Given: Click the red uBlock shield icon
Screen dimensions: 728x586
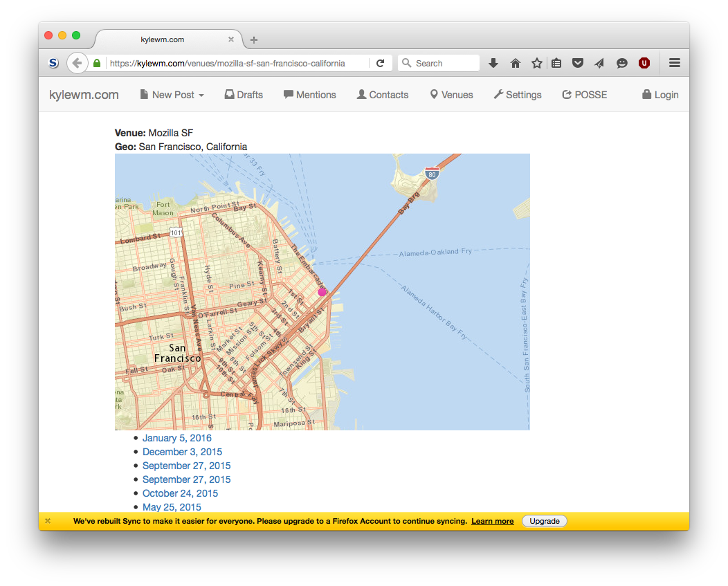Looking at the screenshot, I should point(644,63).
